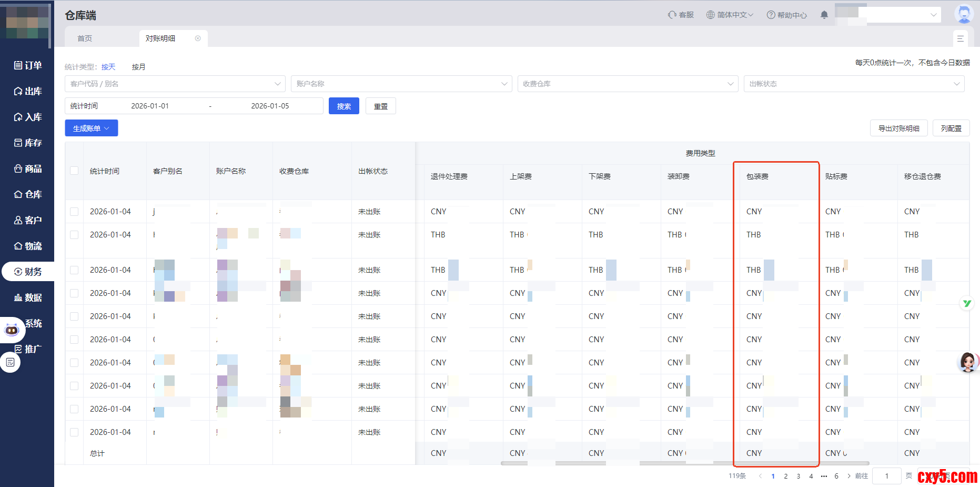Open the tab list menu icon
The image size is (980, 487).
pos(960,38)
